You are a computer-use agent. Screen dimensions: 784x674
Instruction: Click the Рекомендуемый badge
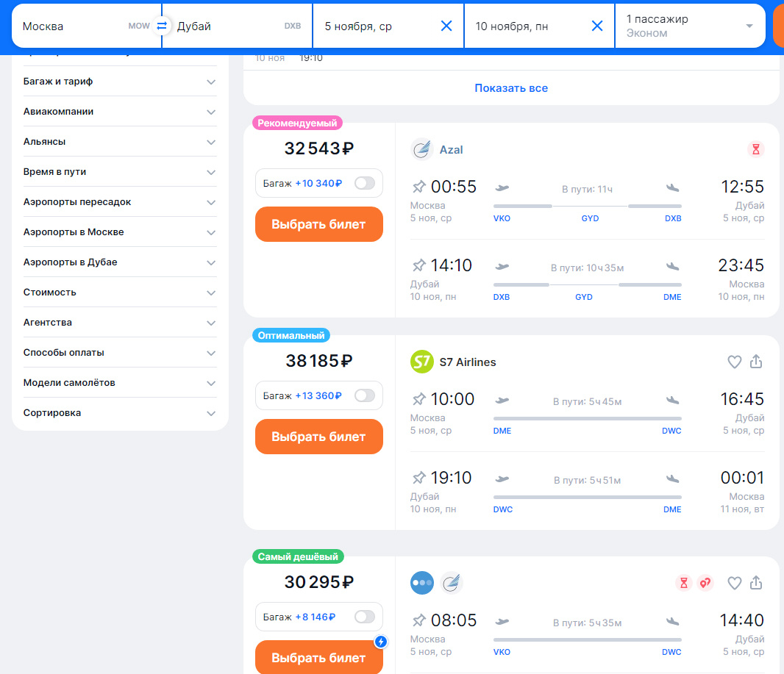click(x=298, y=123)
